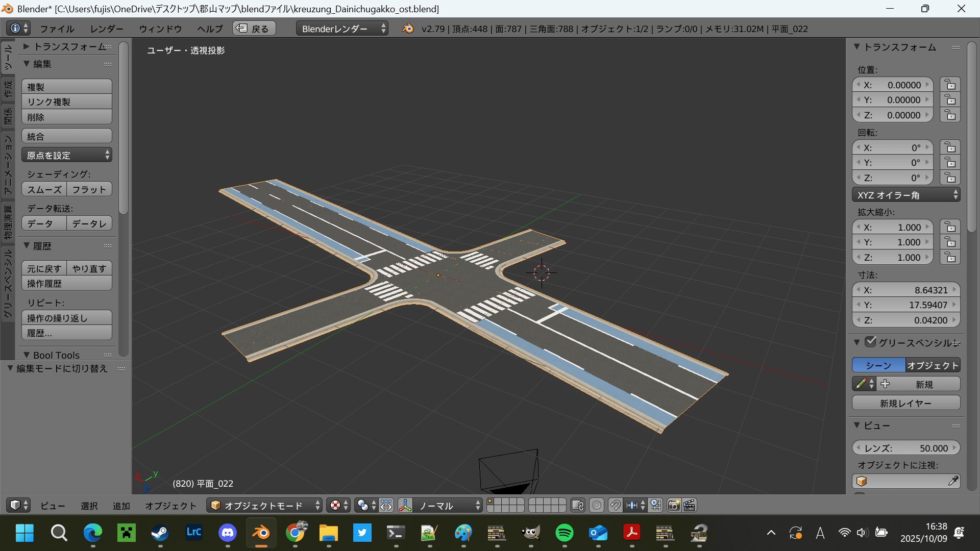Switch Grease Pencil source to オブジェクト
The height and width of the screenshot is (551, 980).
coord(933,365)
